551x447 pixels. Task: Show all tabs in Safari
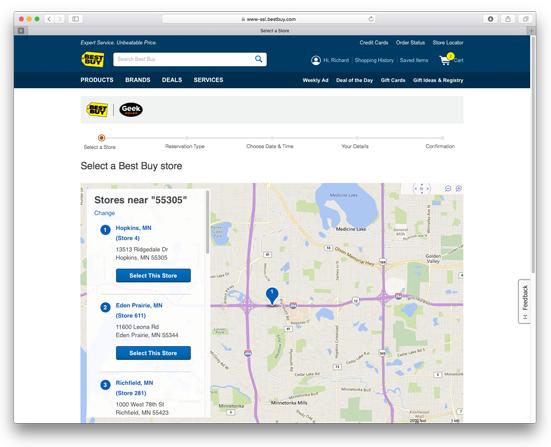coord(526,19)
